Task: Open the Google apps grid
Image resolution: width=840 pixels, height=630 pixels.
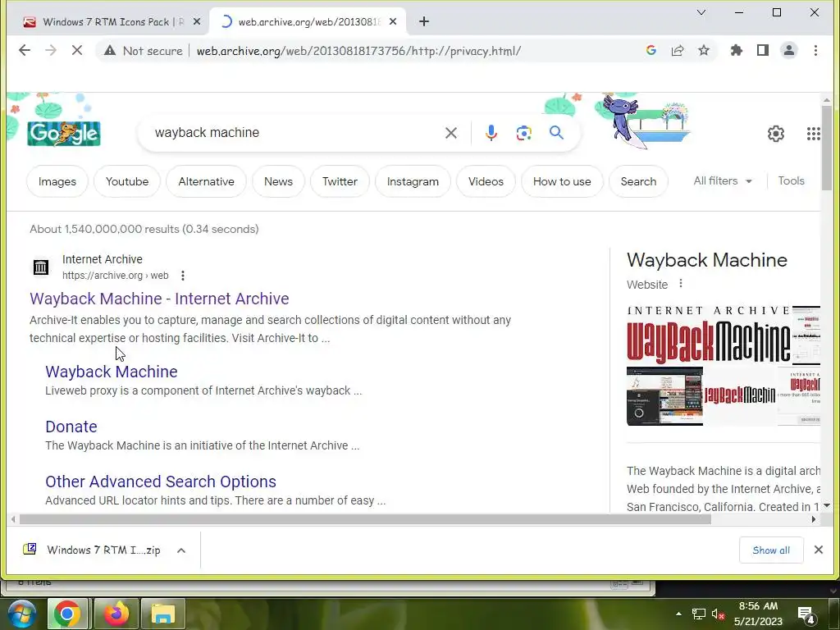Action: (x=813, y=134)
